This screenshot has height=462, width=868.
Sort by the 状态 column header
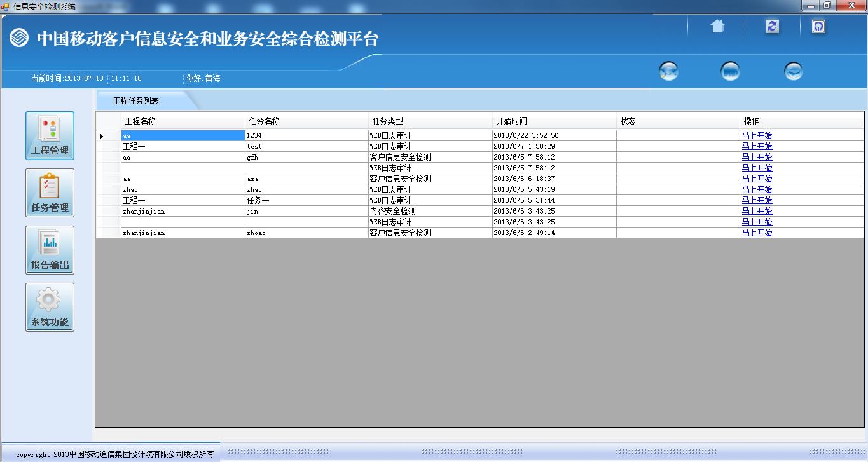[x=679, y=121]
